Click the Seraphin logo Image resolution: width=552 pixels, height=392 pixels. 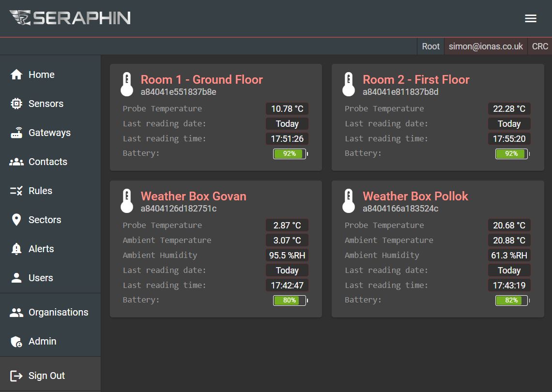click(x=70, y=17)
